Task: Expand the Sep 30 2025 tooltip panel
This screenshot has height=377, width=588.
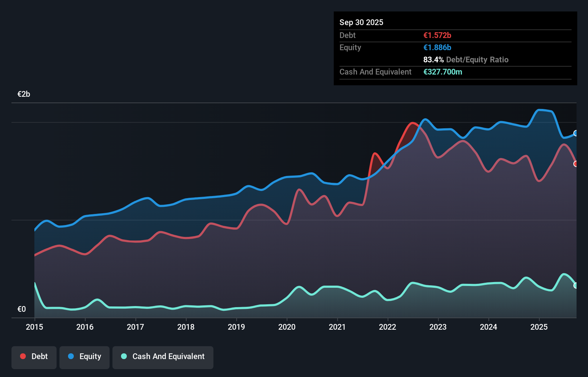Action: pos(361,22)
